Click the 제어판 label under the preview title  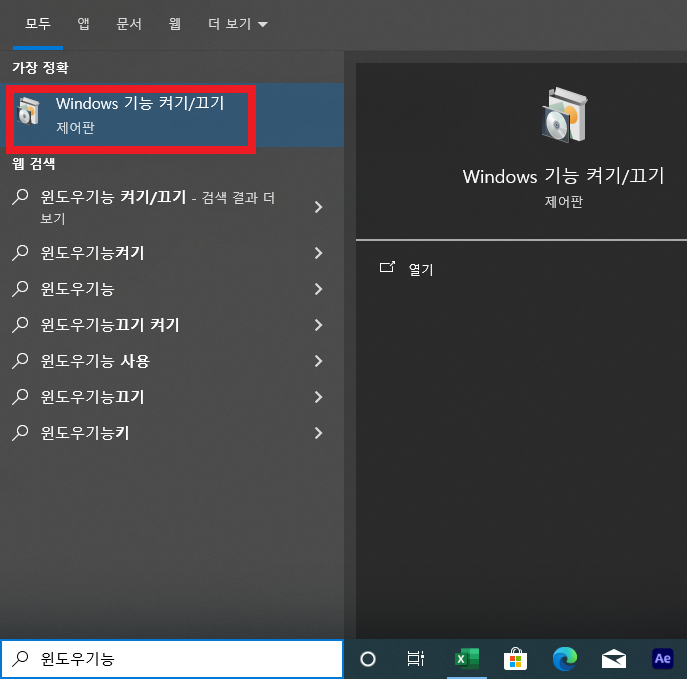coord(563,202)
